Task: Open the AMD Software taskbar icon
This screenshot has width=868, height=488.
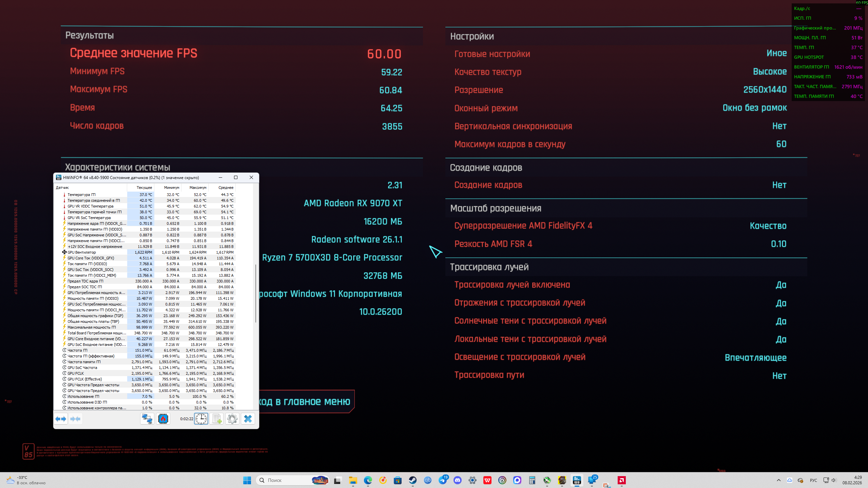Action: click(x=621, y=480)
